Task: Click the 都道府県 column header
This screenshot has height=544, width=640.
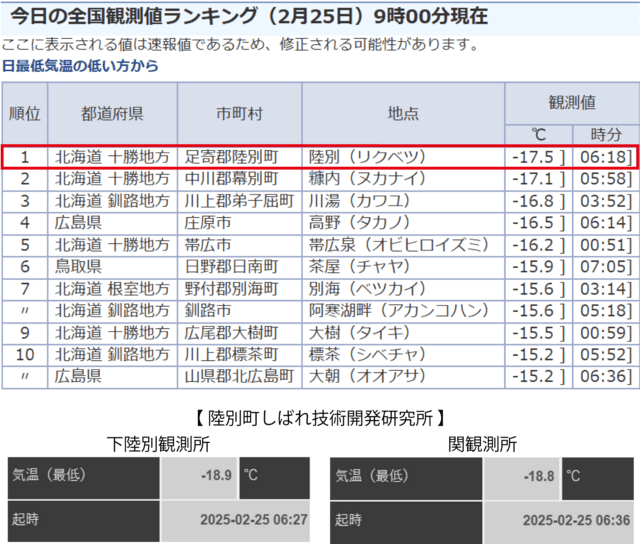Action: point(112,114)
